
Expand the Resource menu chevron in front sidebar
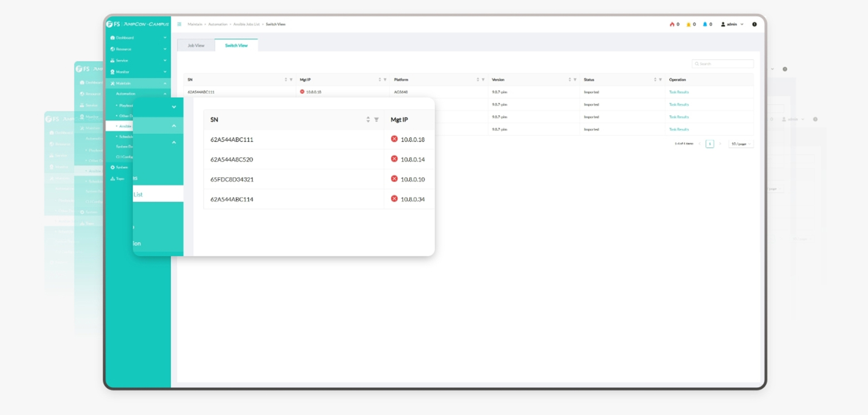click(165, 49)
